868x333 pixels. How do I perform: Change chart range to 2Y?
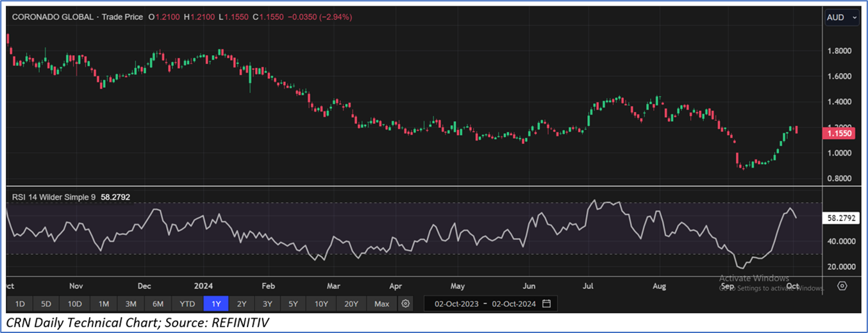242,304
